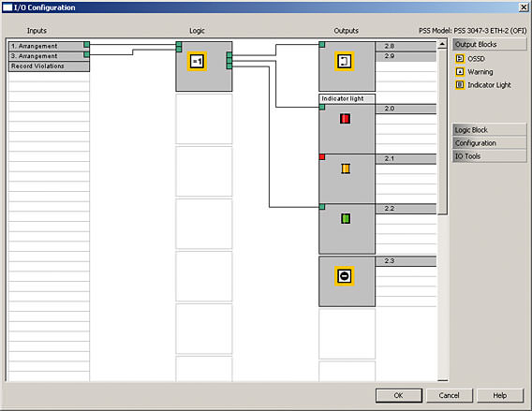
Task: Click the stop-symbol block at output 2.3
Action: [x=345, y=276]
